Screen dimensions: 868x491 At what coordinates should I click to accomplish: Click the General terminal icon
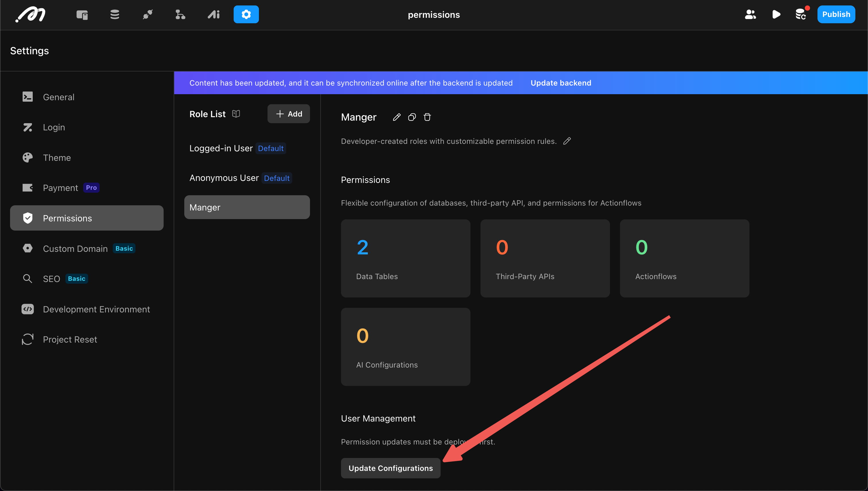tap(28, 97)
